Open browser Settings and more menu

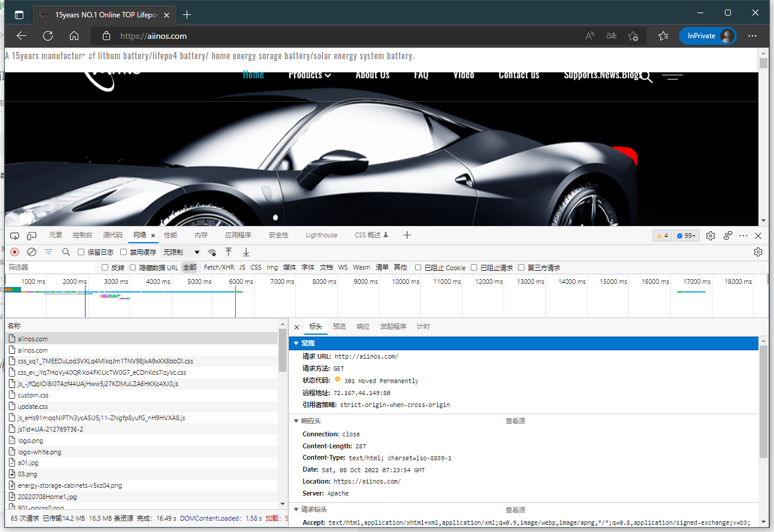[x=752, y=36]
